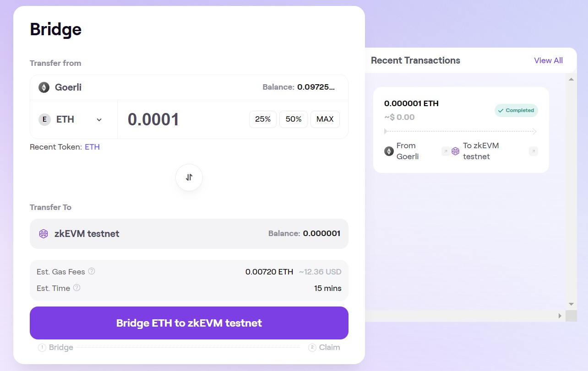This screenshot has width=588, height=371.
Task: Swap transfer direction with arrows button
Action: 189,177
